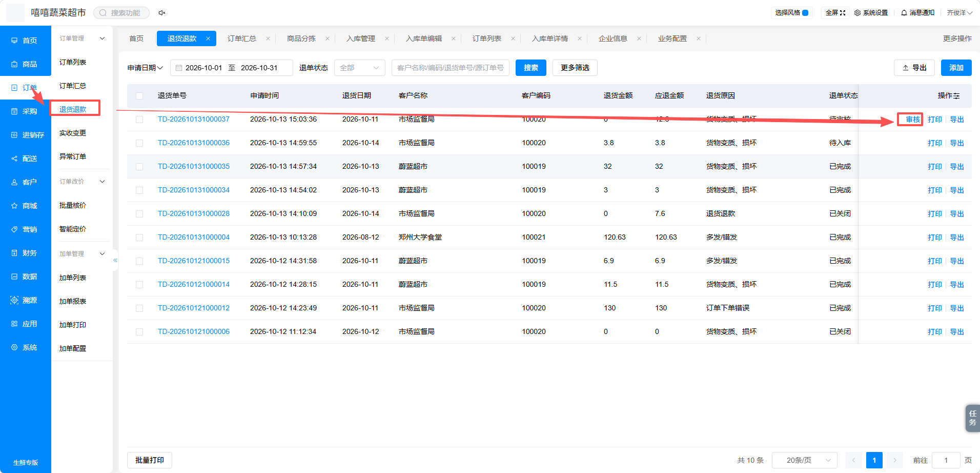Open the 20条/页 page size dropdown

(805, 460)
